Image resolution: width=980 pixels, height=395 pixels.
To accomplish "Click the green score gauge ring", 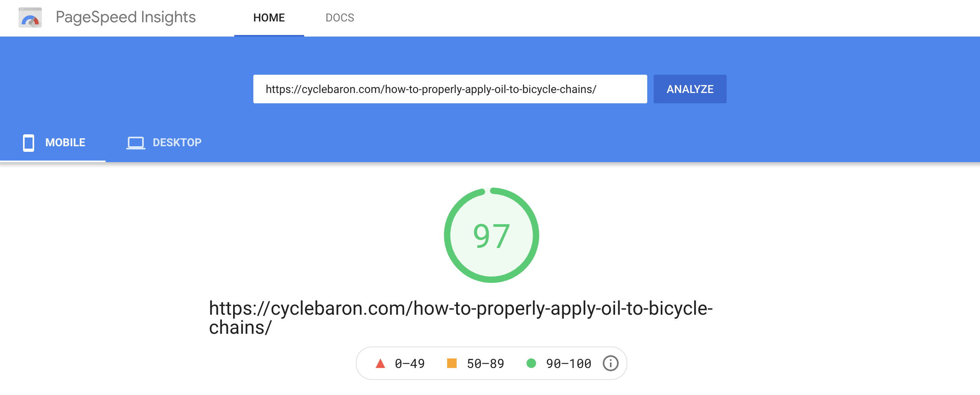I will [x=447, y=235].
